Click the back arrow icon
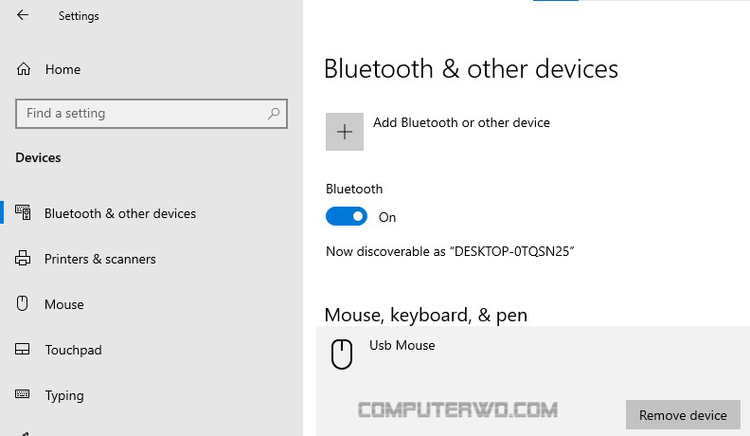Screen dimensions: 750x436 click(x=23, y=15)
